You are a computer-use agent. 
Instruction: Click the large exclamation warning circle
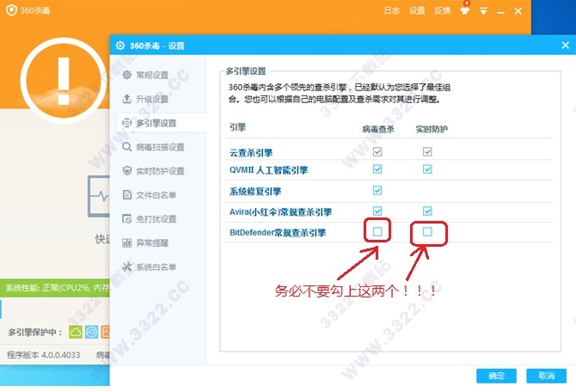click(63, 80)
